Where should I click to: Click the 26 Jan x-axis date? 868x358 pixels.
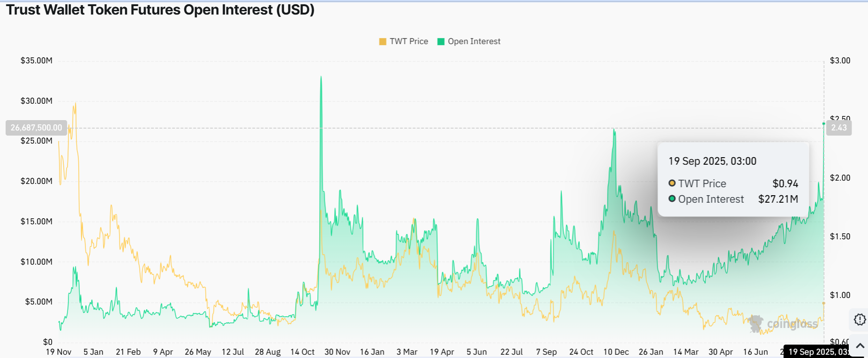point(651,352)
